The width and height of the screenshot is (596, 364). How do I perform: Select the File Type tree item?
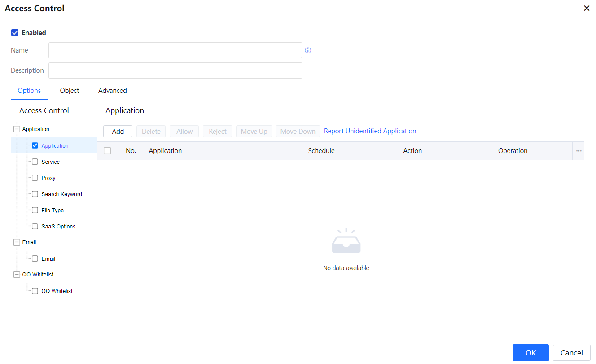click(x=53, y=211)
